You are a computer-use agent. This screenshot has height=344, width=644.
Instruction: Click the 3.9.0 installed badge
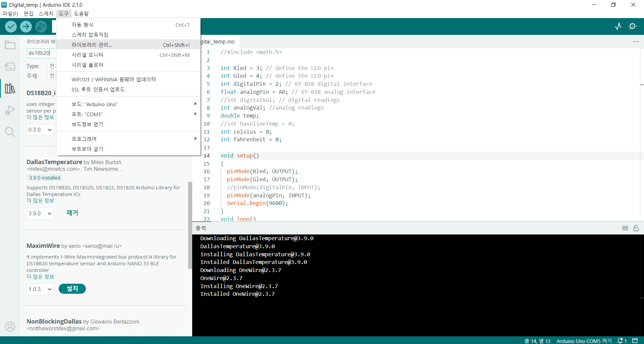tap(45, 178)
